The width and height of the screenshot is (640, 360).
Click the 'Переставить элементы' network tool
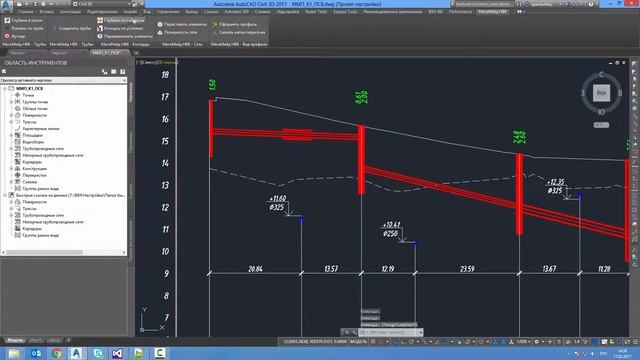[182, 24]
